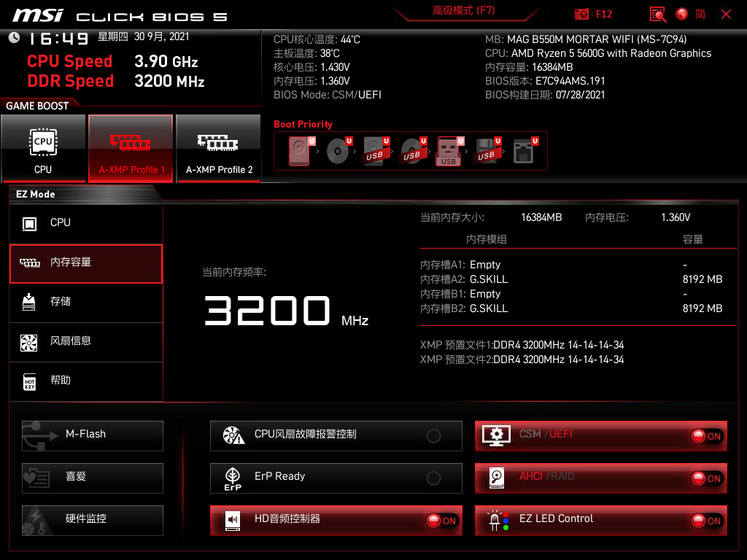Viewport: 747px width, 560px height.
Task: Activate A-XMP Profile 1
Action: (131, 148)
